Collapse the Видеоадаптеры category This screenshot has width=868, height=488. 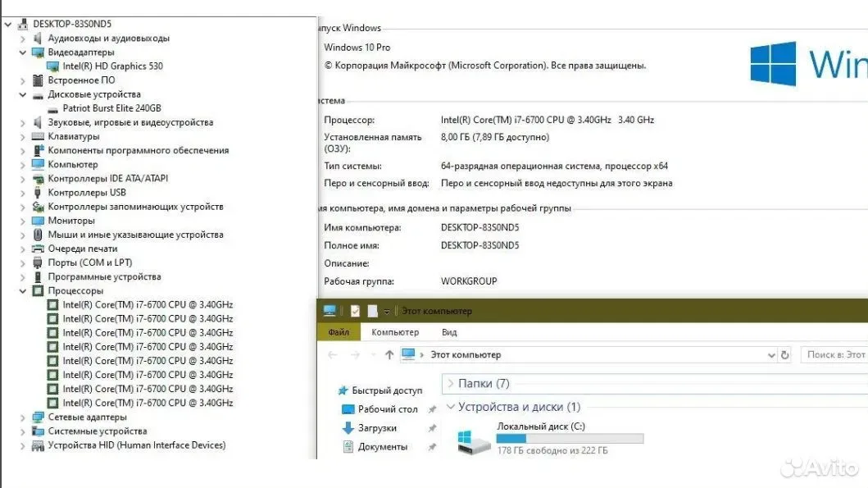[x=23, y=52]
